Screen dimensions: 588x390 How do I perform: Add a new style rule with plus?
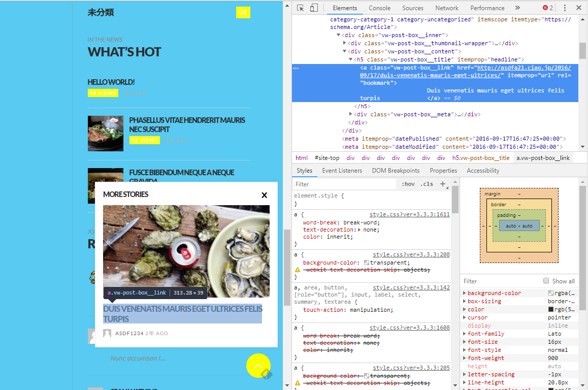443,184
